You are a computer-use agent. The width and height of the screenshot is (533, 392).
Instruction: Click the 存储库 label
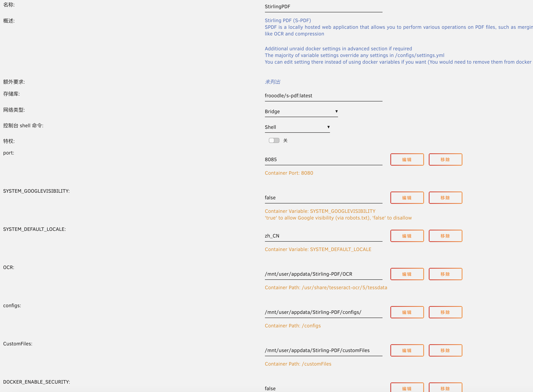coord(11,94)
